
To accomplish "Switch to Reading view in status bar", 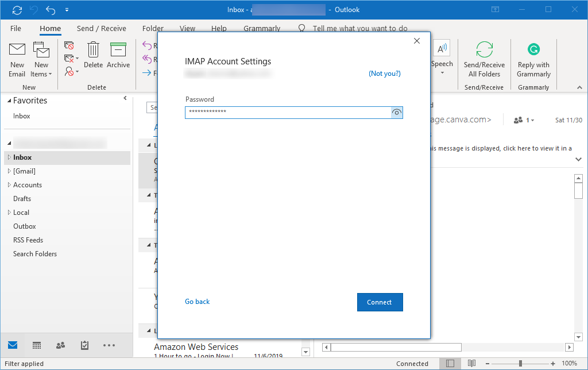I will [x=471, y=363].
